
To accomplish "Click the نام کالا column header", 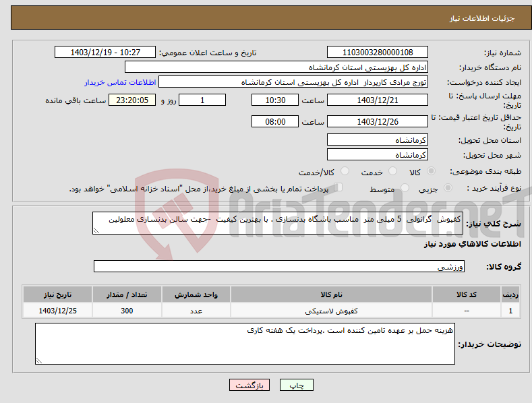I will (331, 294).
